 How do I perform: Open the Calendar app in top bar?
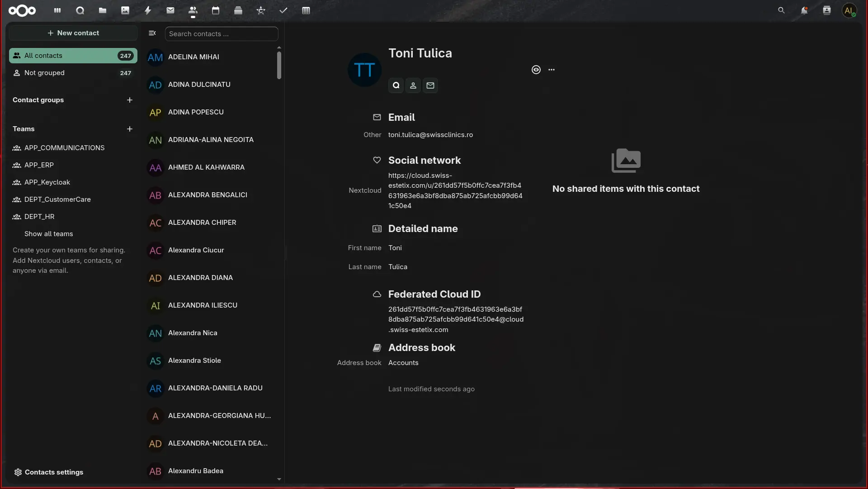(x=216, y=10)
